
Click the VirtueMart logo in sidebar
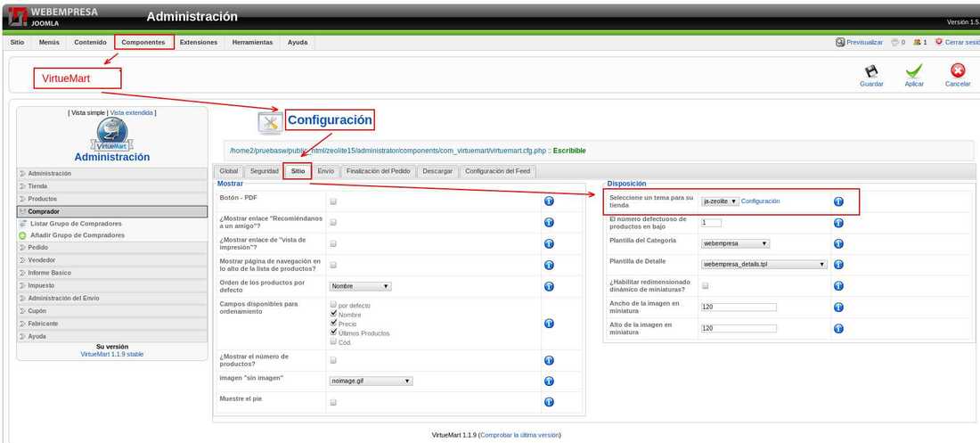(112, 135)
